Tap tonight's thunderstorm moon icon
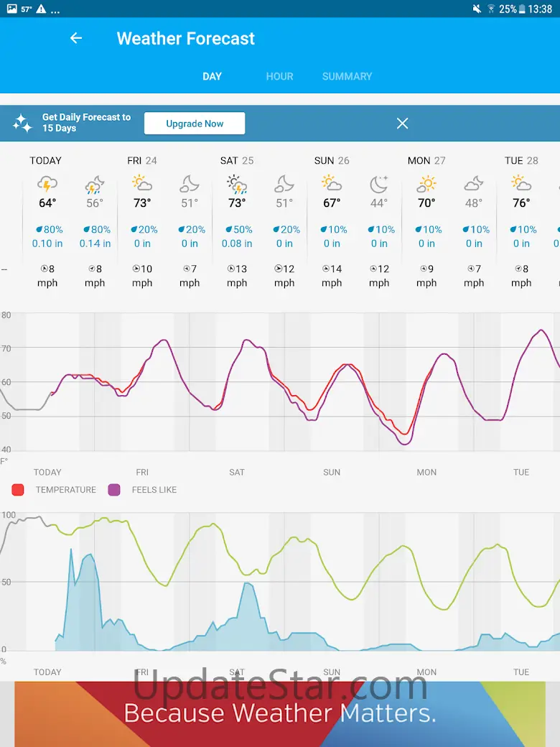Image resolution: width=560 pixels, height=747 pixels. [x=95, y=184]
